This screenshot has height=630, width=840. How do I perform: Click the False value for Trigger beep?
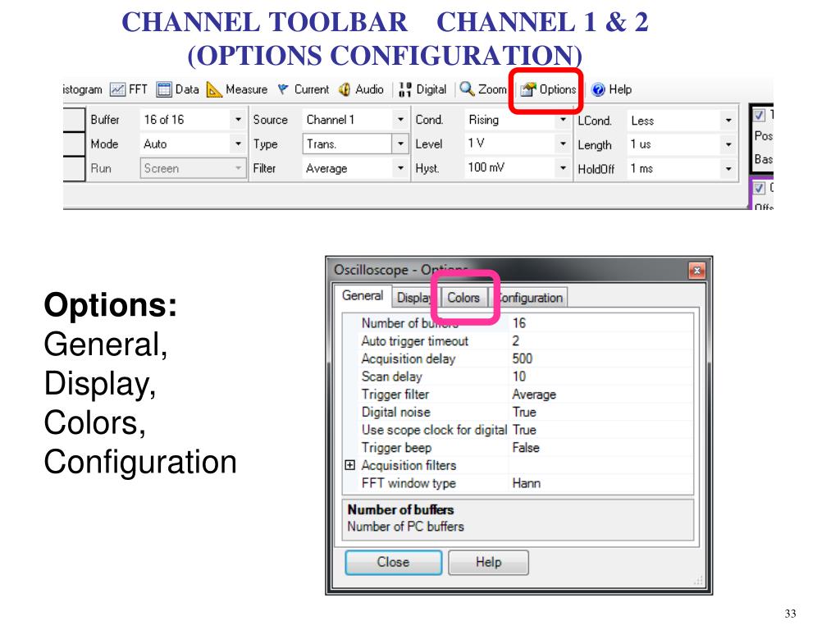click(x=601, y=447)
